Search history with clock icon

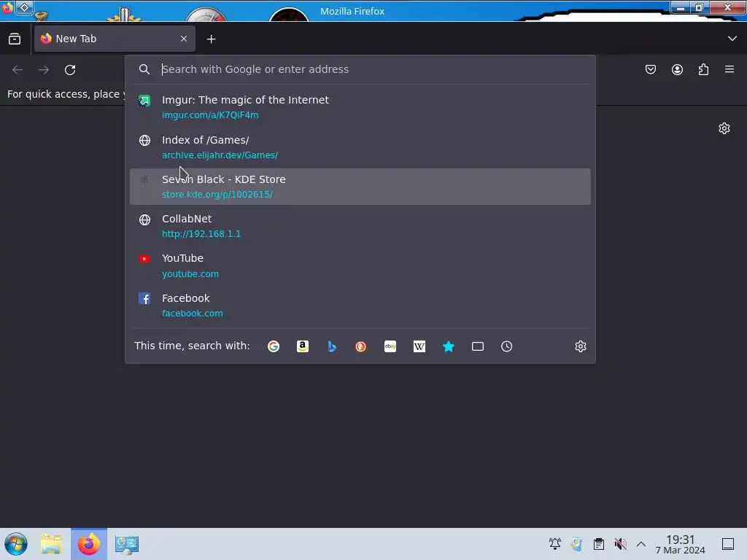[506, 346]
